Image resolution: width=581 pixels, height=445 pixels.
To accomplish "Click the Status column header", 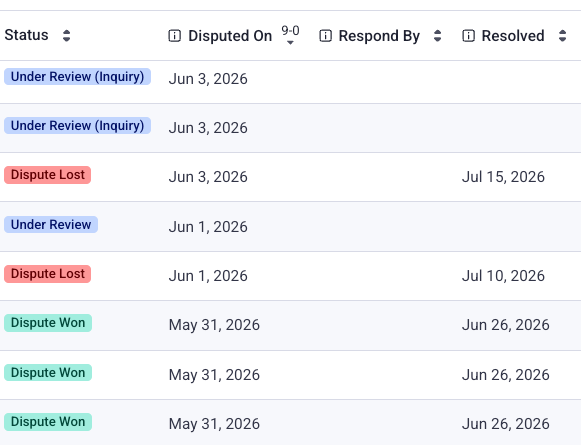I will click(x=26, y=35).
